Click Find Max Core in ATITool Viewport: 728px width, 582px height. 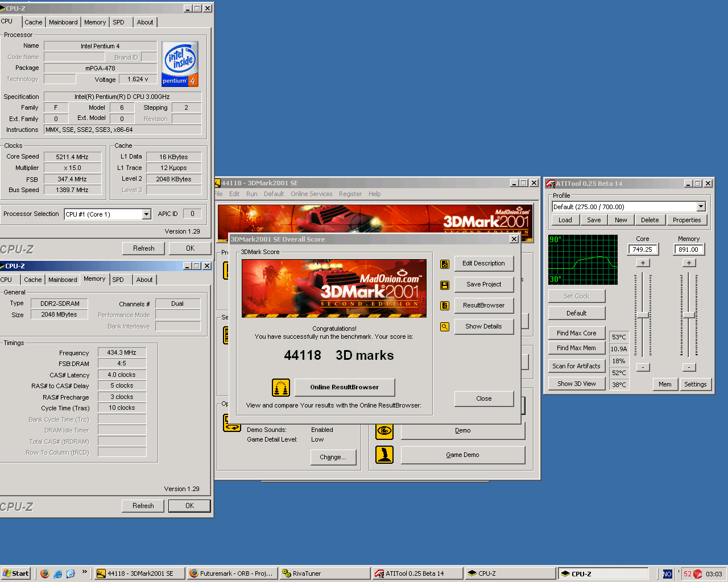pyautogui.click(x=576, y=334)
